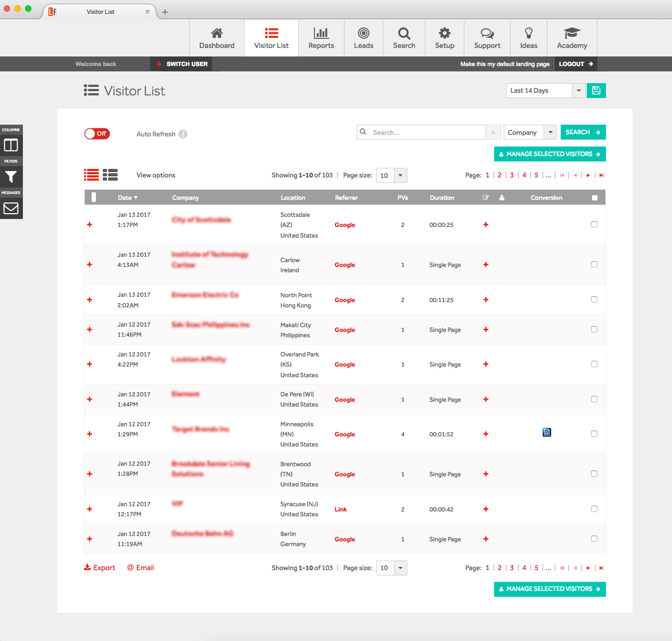
Task: Open the Setup tab
Action: coord(445,38)
